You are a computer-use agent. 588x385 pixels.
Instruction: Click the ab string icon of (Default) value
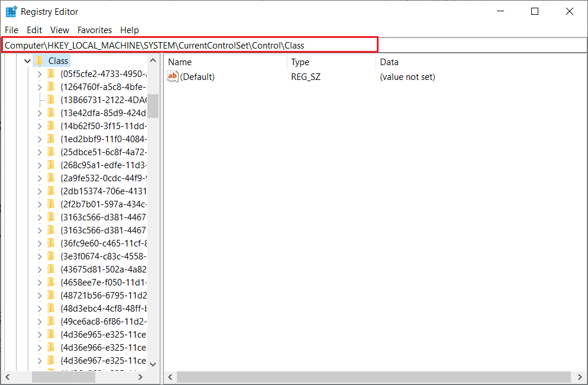click(x=173, y=76)
